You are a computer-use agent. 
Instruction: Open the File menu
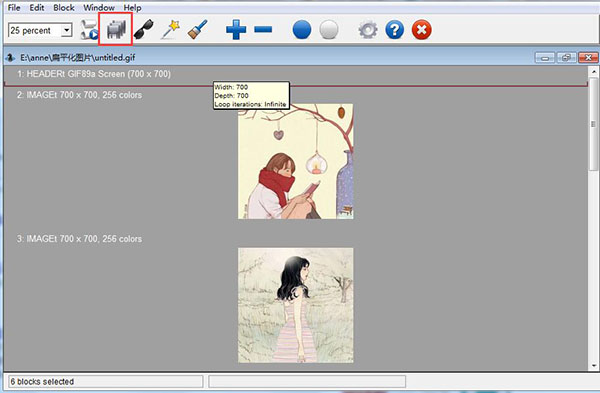pos(14,8)
